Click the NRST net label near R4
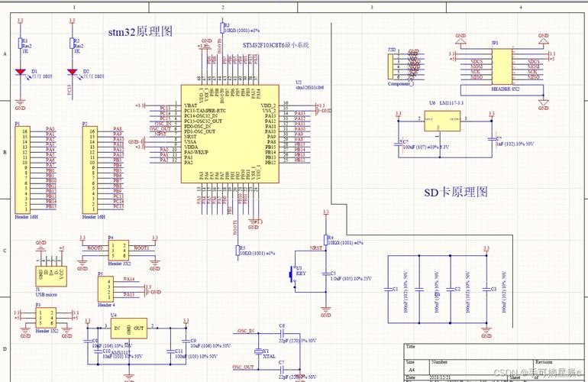This screenshot has width=588, height=382. click(315, 248)
